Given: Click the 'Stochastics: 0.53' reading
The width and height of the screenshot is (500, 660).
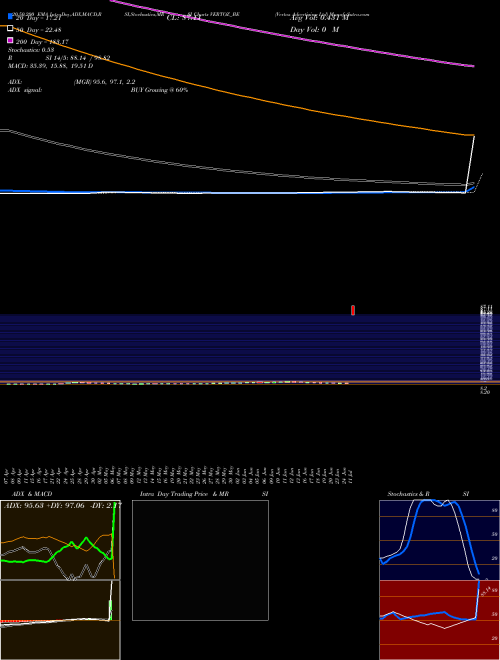Looking at the screenshot, I should coord(31,50).
